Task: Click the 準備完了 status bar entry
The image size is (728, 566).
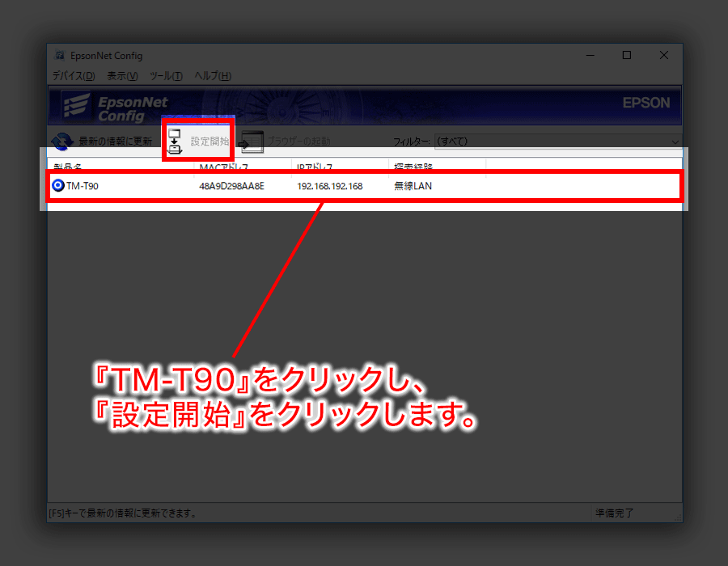Action: click(614, 513)
